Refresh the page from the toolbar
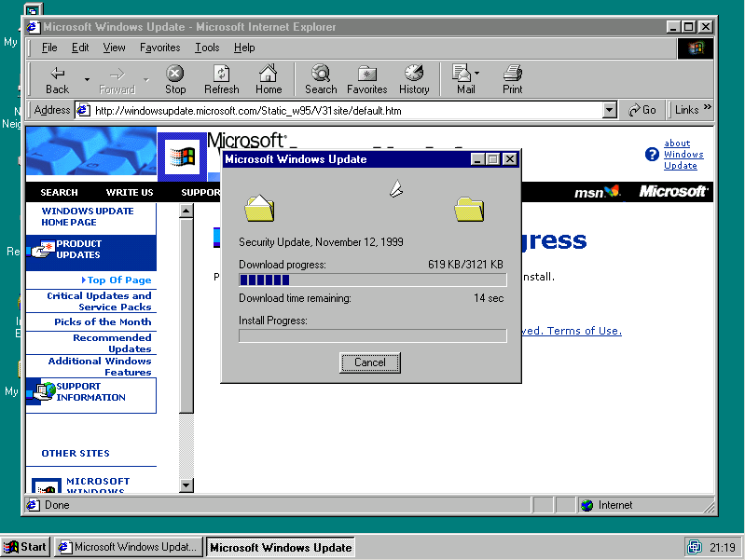 click(221, 79)
